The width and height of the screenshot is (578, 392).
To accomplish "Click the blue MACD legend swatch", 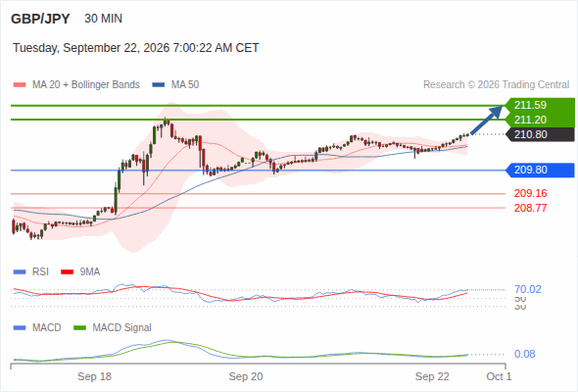I will pyautogui.click(x=20, y=328).
